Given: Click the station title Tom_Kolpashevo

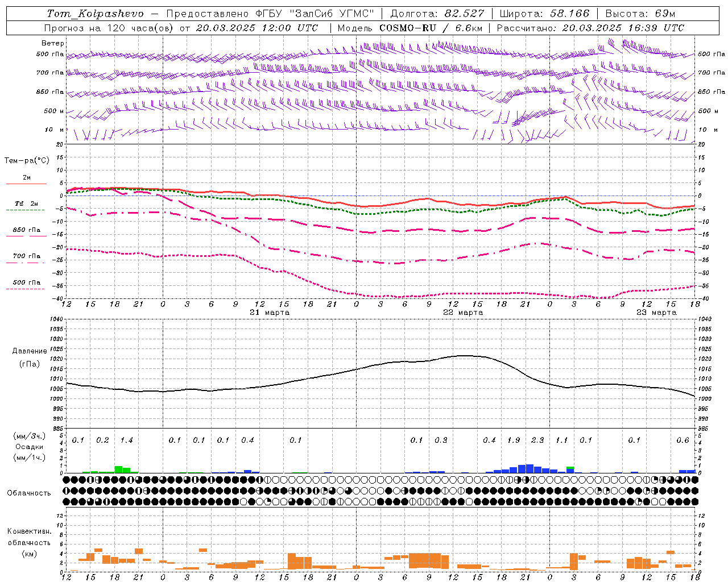Looking at the screenshot, I should [96, 14].
